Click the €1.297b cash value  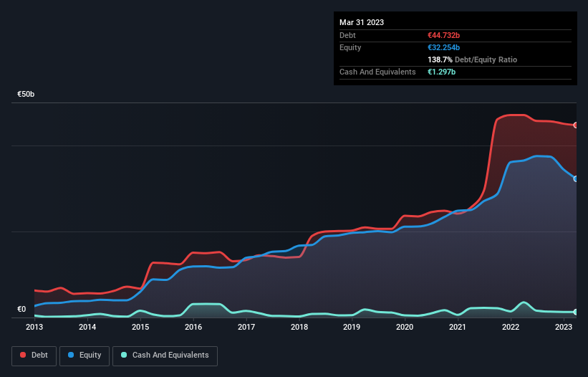(441, 72)
